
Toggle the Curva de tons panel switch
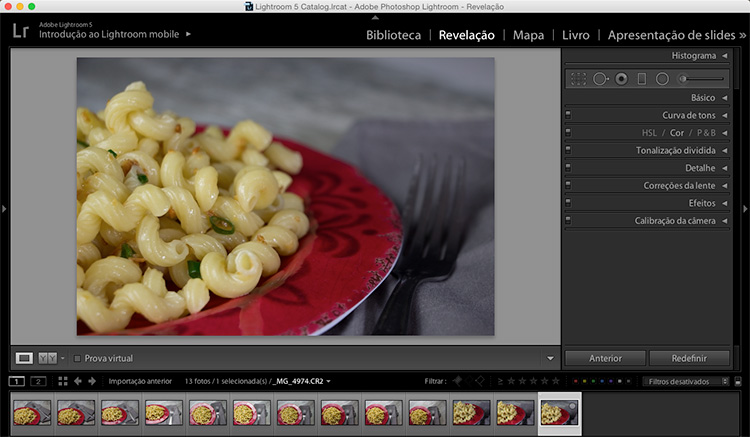(568, 115)
